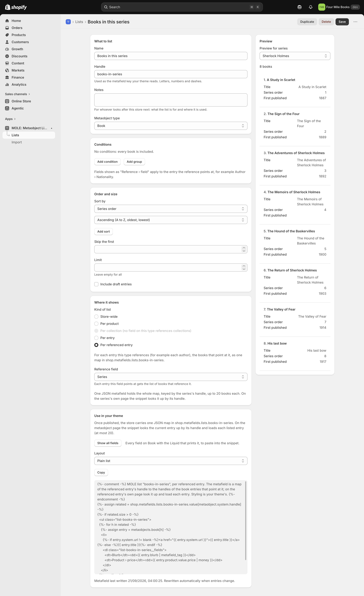Screen dimensions: 364x596
Task: Open the Growth icon in sidebar
Action: (7, 49)
